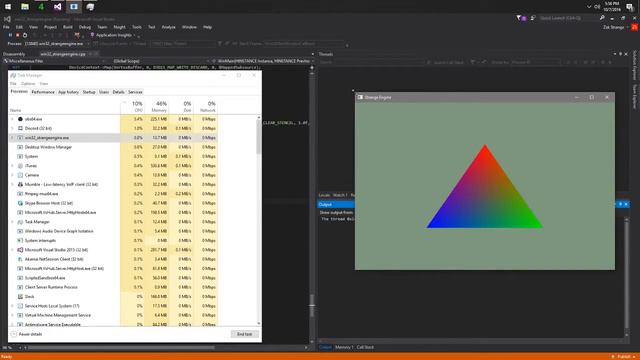This screenshot has height=360, width=640.
Task: Select the Mumble process icon
Action: tap(20, 184)
